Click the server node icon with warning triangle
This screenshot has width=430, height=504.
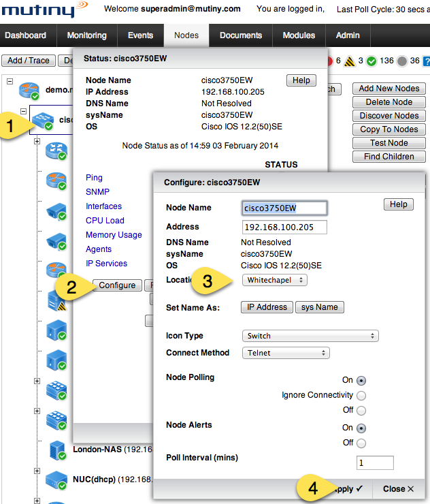point(56,301)
